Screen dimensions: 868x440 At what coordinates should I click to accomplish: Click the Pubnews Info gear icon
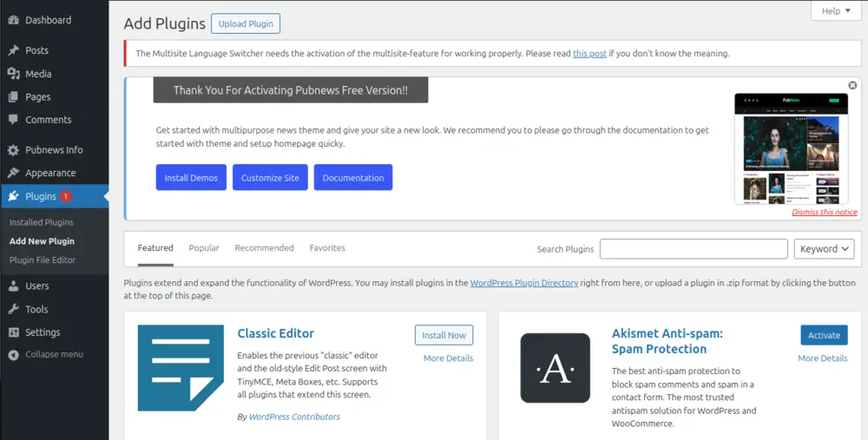click(13, 150)
